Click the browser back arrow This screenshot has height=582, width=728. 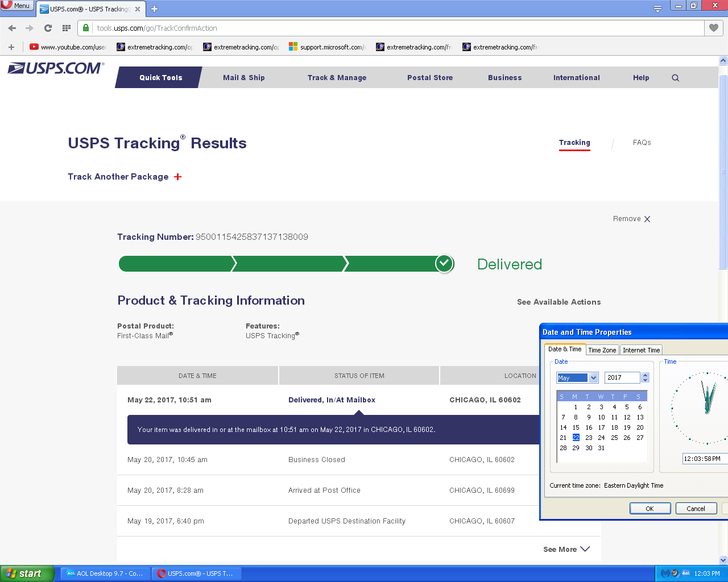pos(12,28)
